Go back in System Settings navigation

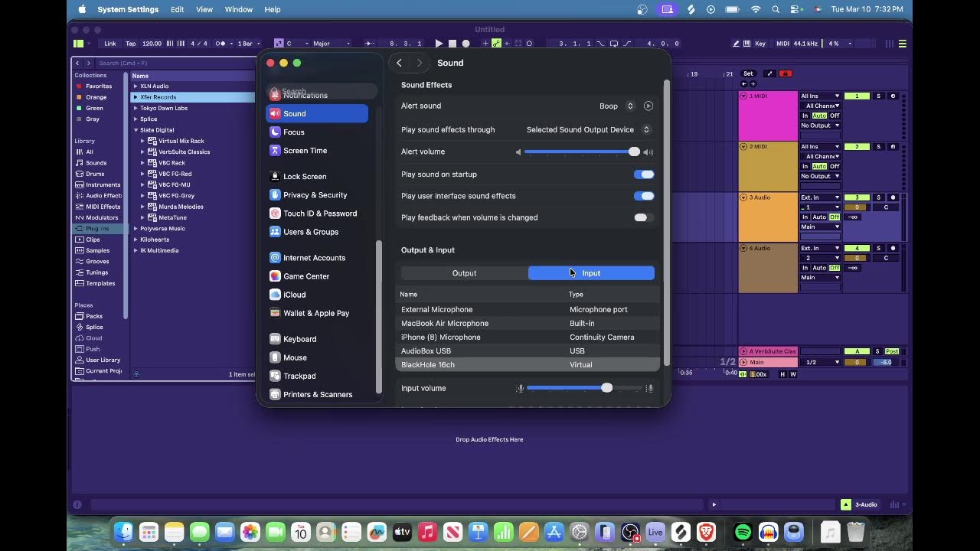399,63
